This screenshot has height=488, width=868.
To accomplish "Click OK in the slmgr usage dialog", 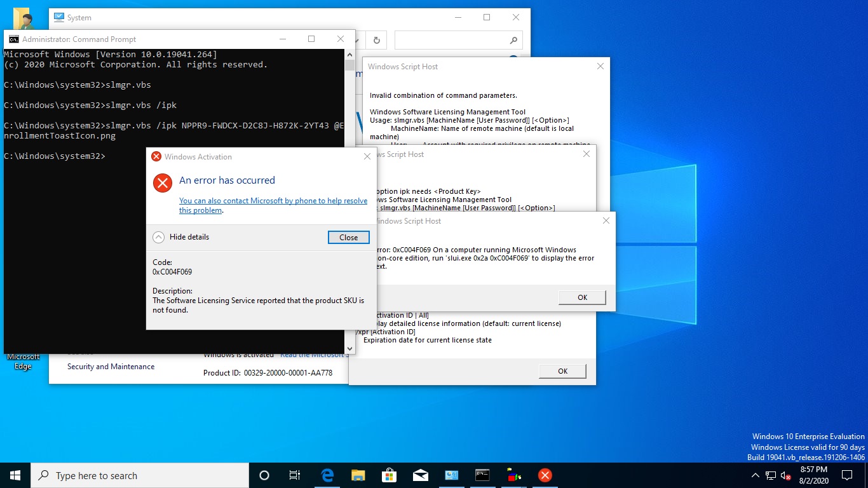I will 562,371.
